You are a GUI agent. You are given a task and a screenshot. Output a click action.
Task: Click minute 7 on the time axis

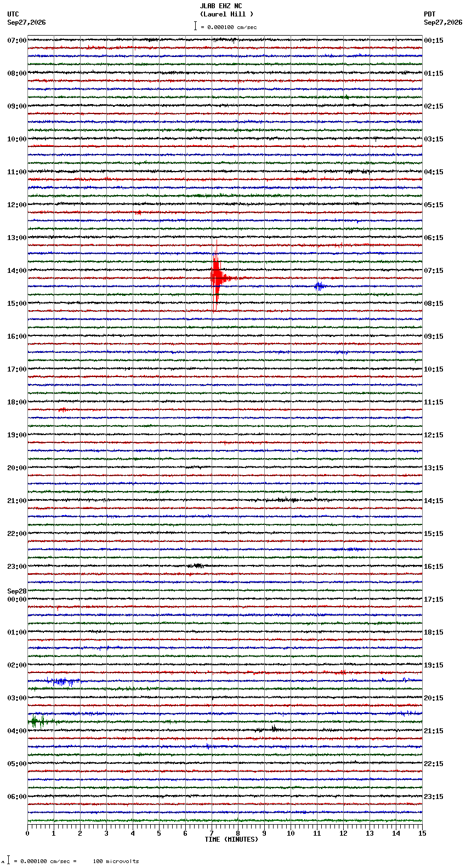212,833
